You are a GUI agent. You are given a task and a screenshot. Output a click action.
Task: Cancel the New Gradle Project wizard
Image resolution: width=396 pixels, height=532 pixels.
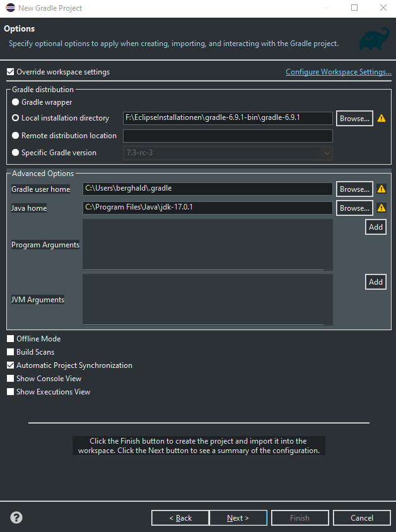[362, 517]
